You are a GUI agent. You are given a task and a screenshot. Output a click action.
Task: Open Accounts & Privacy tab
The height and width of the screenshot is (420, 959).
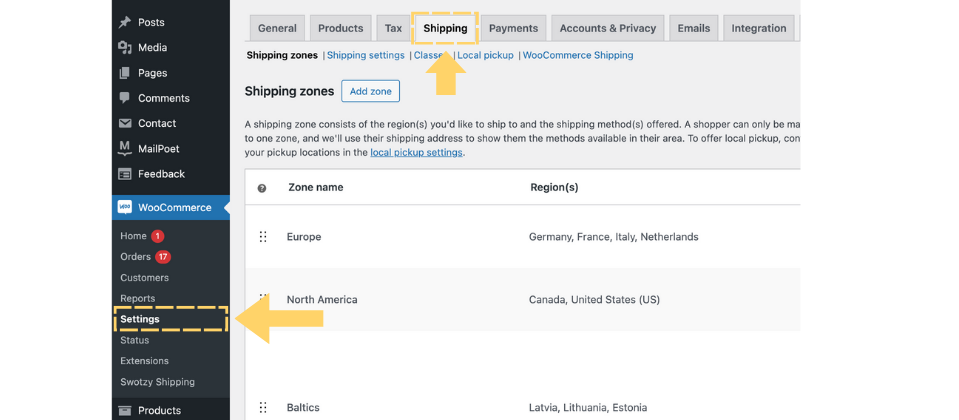pos(608,28)
